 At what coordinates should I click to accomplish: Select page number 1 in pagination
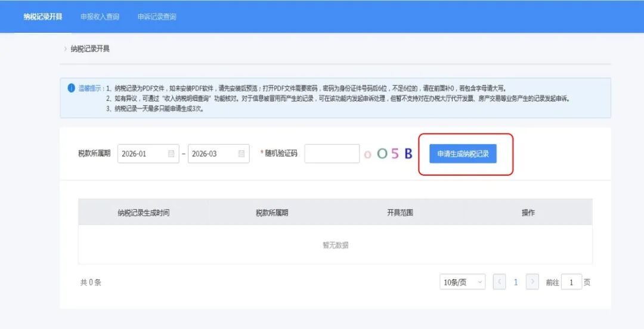pyautogui.click(x=516, y=283)
